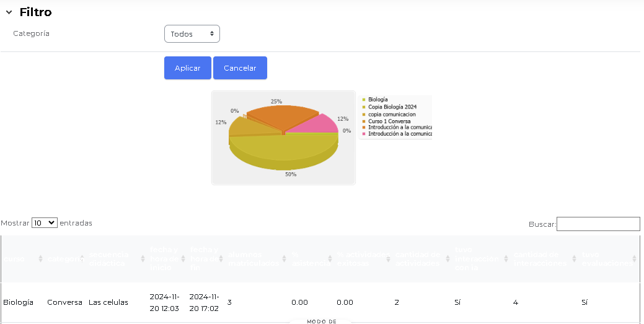The width and height of the screenshot is (644, 324).
Task: Collapse the Filtro section chevron
Action: pos(9,12)
